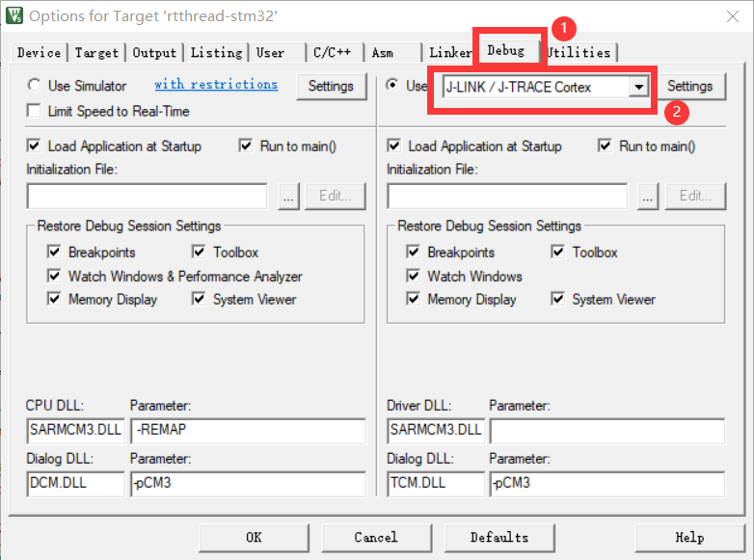Click simulator -pCM3 parameter field
The height and width of the screenshot is (560, 754).
click(x=248, y=484)
